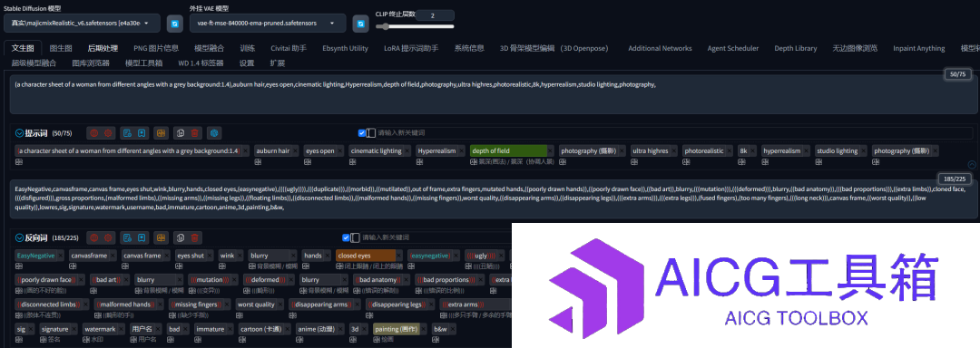Collapse the 提示词 section chevron
This screenshot has width=980, height=348.
[x=19, y=133]
